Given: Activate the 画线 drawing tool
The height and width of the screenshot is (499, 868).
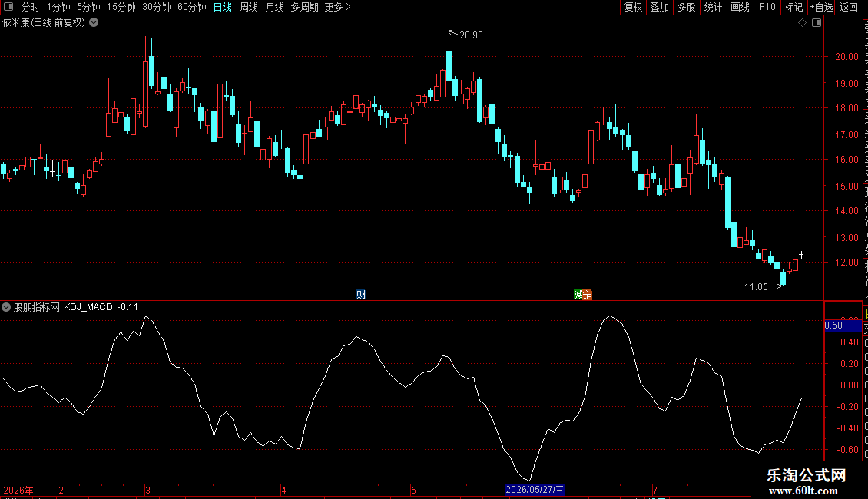Looking at the screenshot, I should point(740,7).
